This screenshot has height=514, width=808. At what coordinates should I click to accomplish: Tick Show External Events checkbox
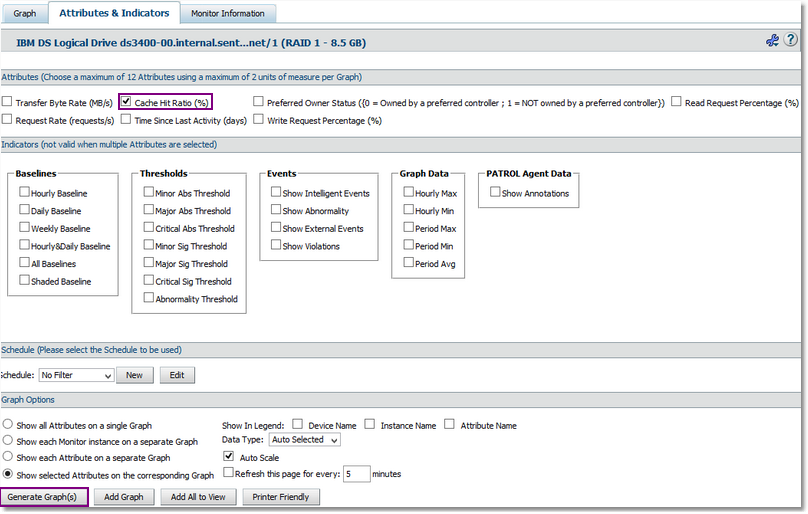276,227
